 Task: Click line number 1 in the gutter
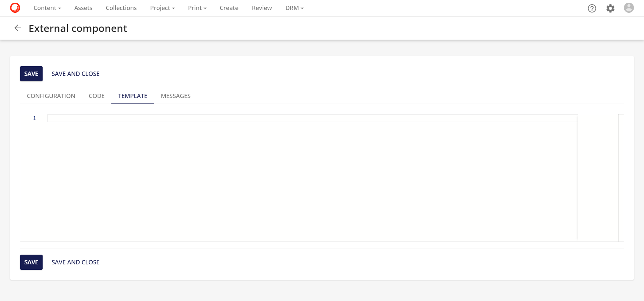pos(35,118)
